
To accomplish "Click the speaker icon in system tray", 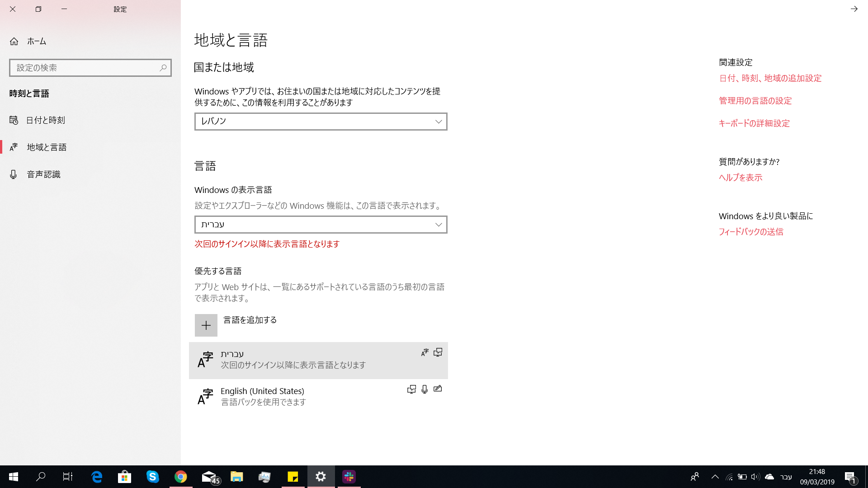I will coord(755,477).
